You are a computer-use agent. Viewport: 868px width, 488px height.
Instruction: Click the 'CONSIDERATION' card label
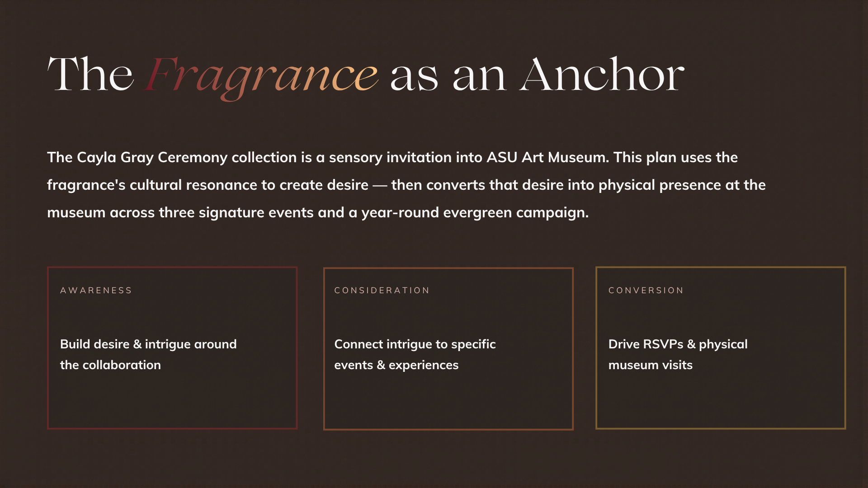coord(382,291)
